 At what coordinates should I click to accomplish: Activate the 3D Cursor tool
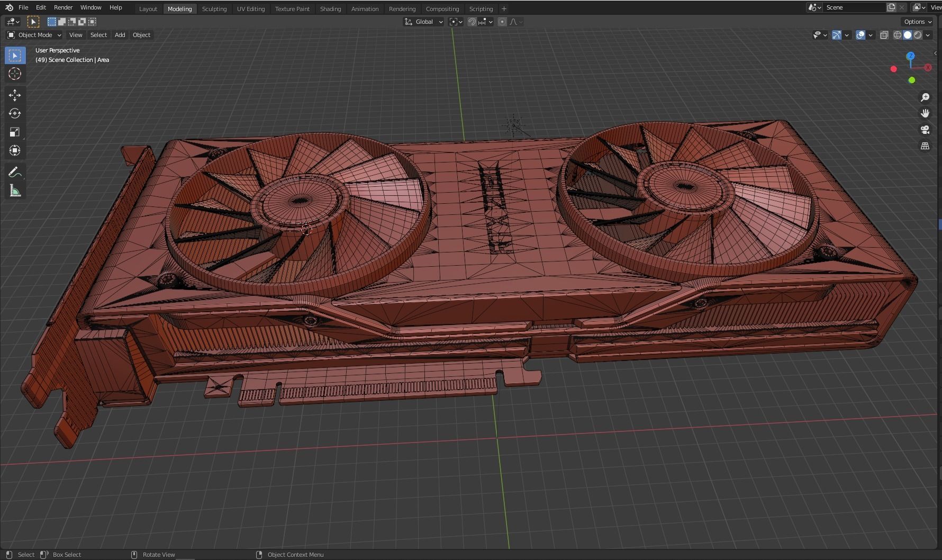[x=15, y=74]
